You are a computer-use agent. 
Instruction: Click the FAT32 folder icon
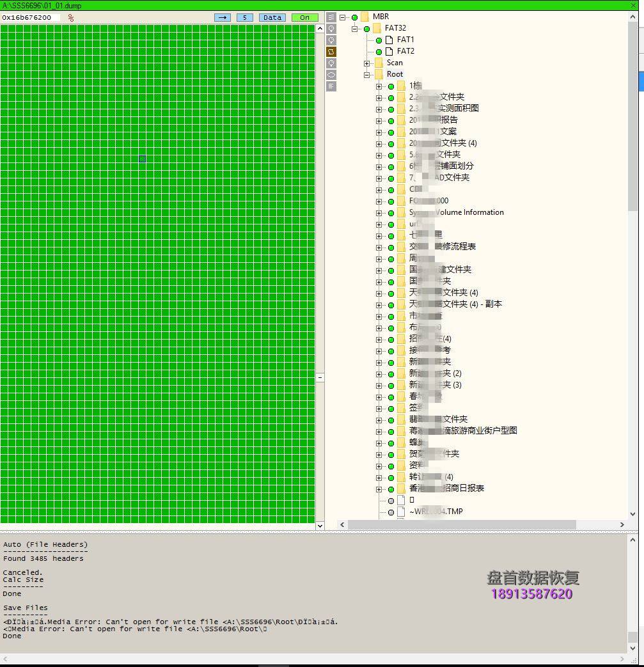pos(377,28)
